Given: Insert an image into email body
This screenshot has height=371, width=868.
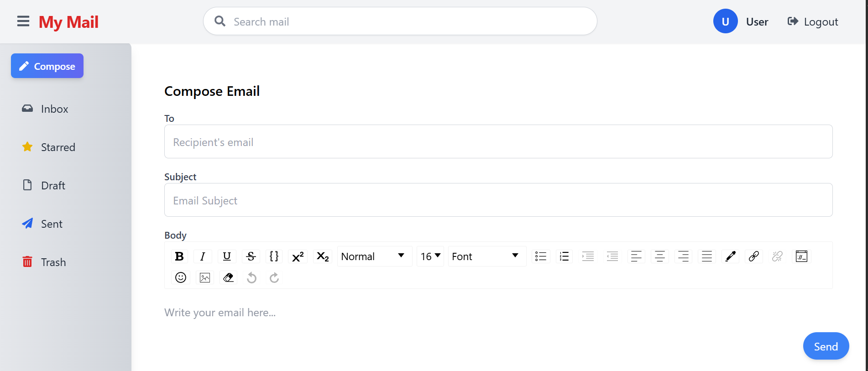Looking at the screenshot, I should (205, 277).
